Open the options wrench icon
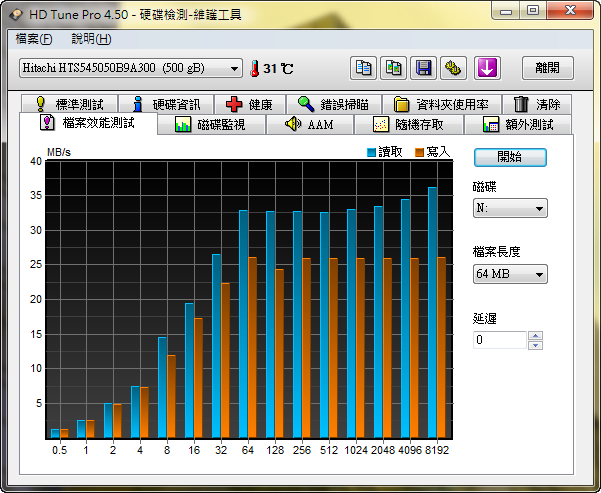Screen dimensions: 601x493 point(453,68)
